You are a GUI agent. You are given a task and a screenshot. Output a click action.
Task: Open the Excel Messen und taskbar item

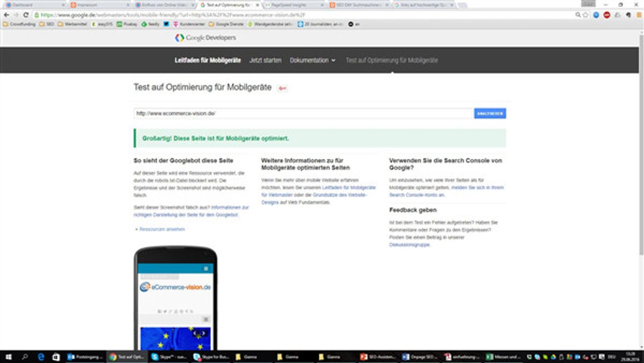point(503,357)
